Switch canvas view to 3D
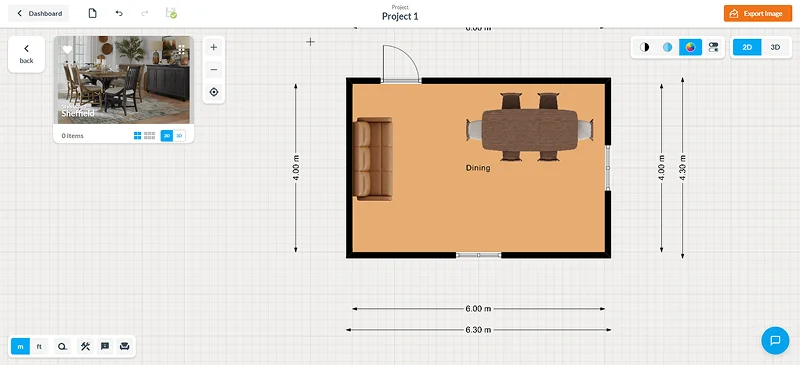The image size is (800, 365). 775,47
